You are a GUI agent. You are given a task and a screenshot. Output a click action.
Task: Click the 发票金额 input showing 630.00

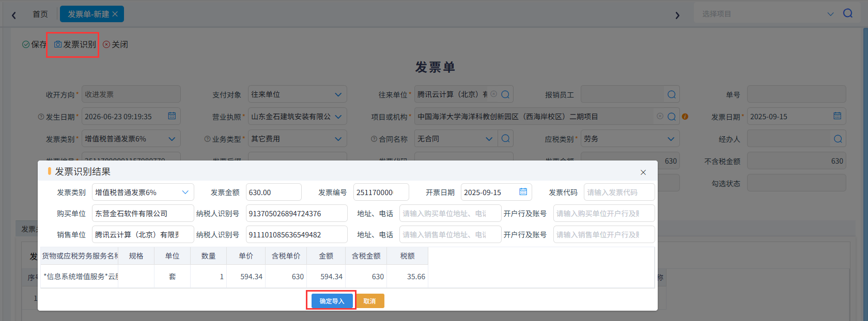click(274, 192)
